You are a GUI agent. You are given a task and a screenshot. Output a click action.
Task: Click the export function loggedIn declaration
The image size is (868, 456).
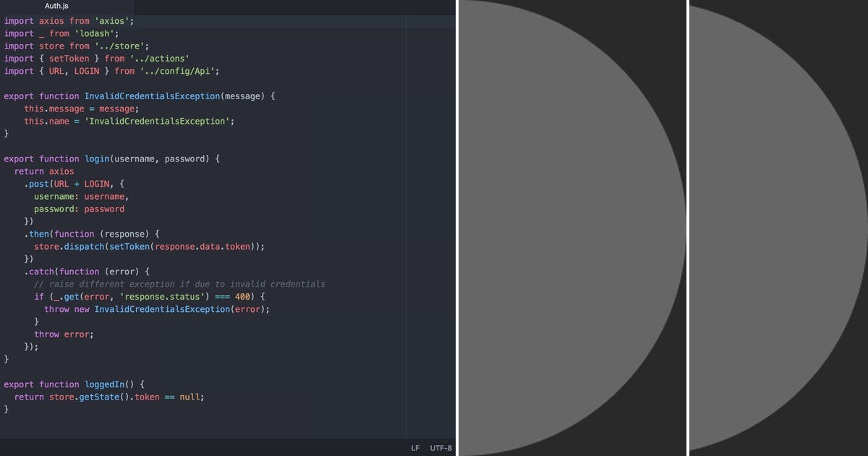[x=75, y=384]
